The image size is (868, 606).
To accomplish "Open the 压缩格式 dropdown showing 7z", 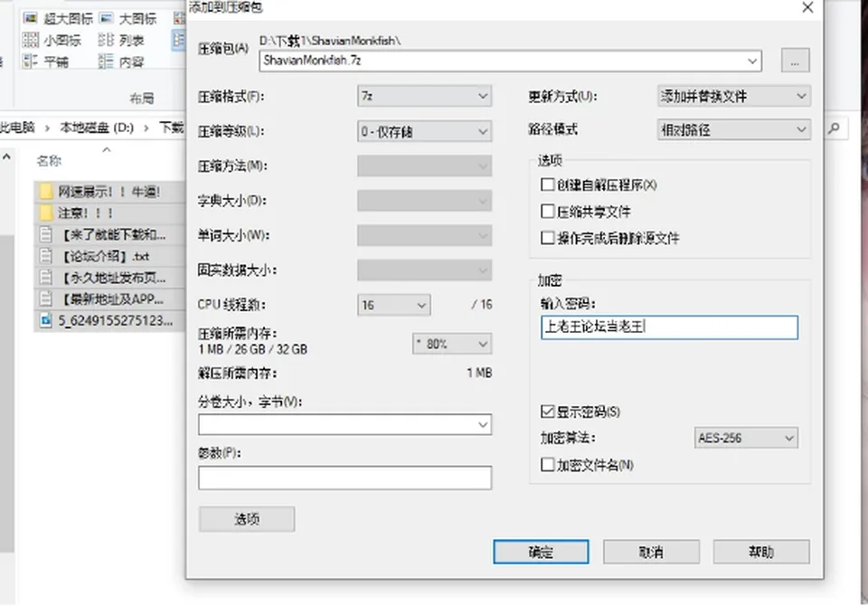I will (425, 97).
